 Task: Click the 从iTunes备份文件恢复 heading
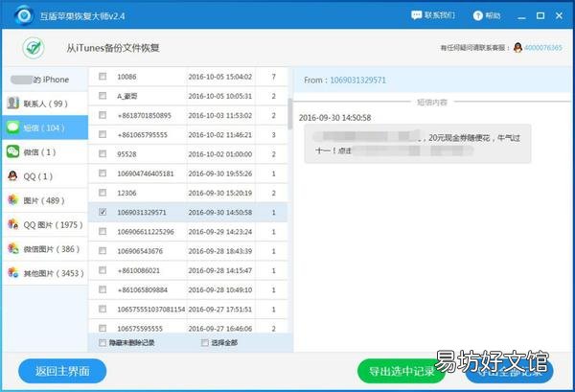click(112, 48)
